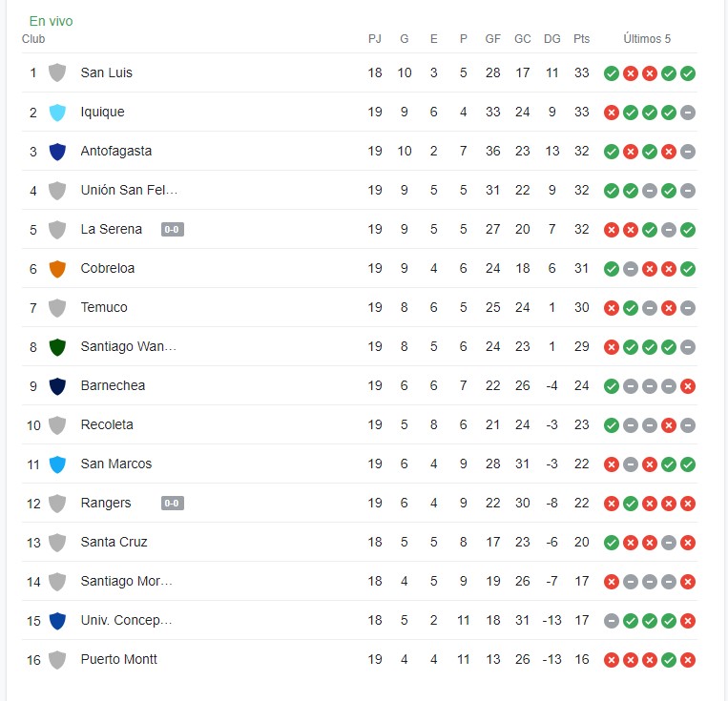Screen dimensions: 728x701
Task: Click Barnechea's navy shield icon
Action: point(57,385)
